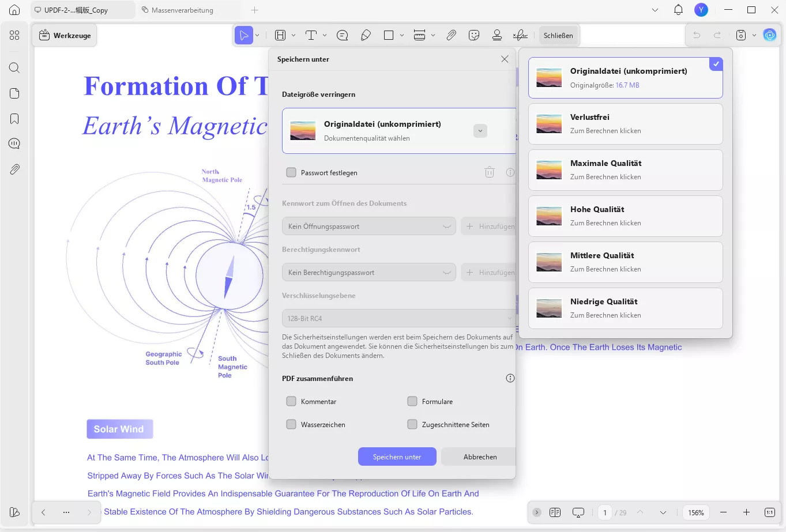The image size is (786, 532).
Task: Zoom out with the minus button
Action: point(723,512)
